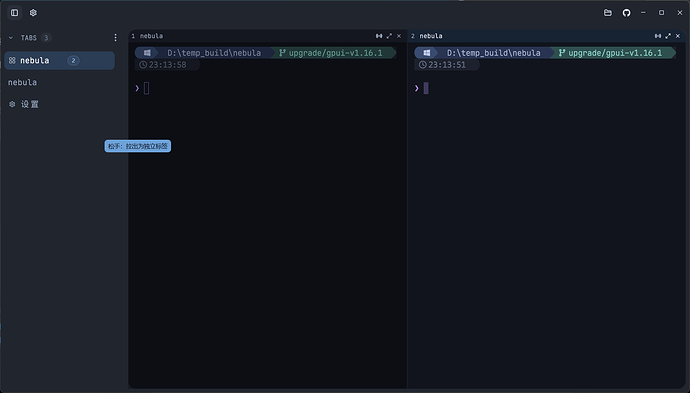Click path D:\temp_build\nebula in pane 2

(493, 53)
